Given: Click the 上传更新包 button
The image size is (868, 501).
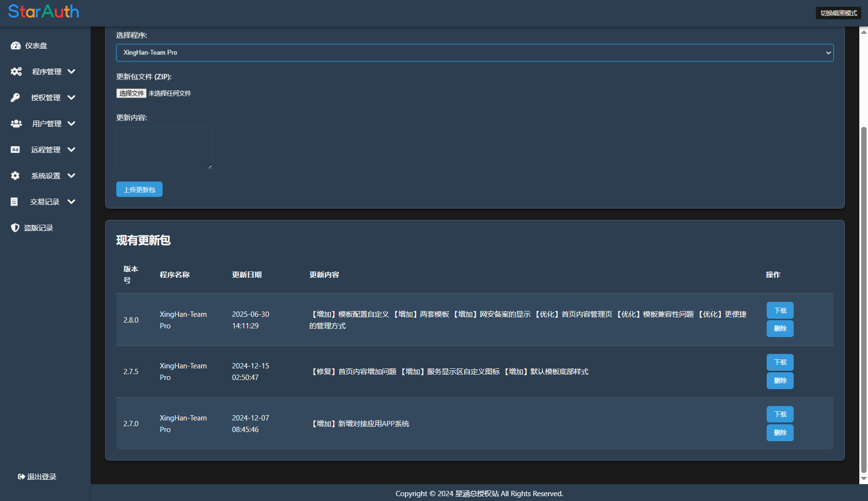Looking at the screenshot, I should (139, 190).
